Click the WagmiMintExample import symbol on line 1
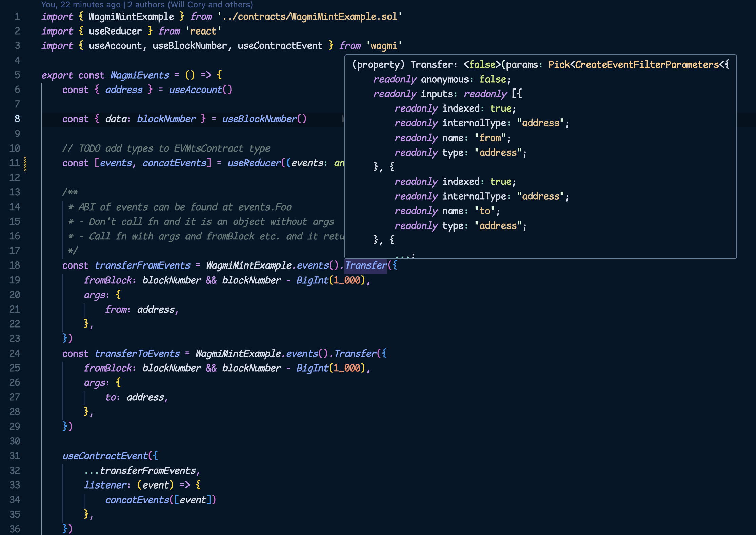 pos(131,16)
